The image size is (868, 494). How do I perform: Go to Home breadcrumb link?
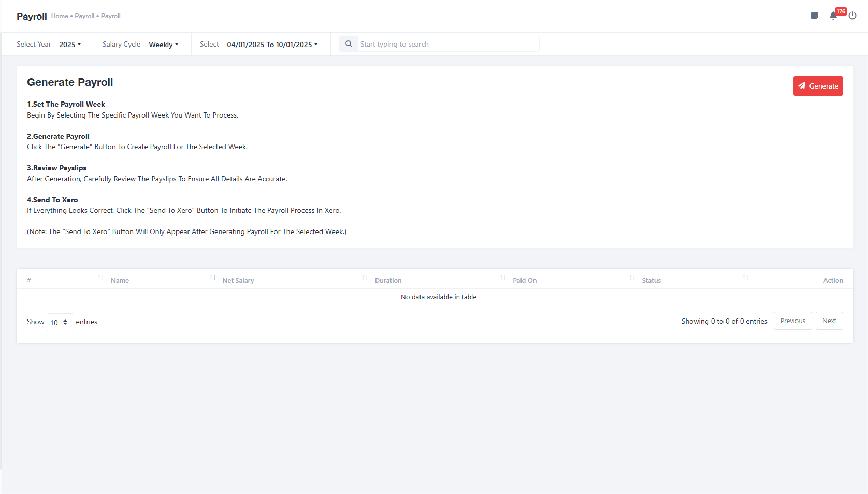tap(60, 16)
